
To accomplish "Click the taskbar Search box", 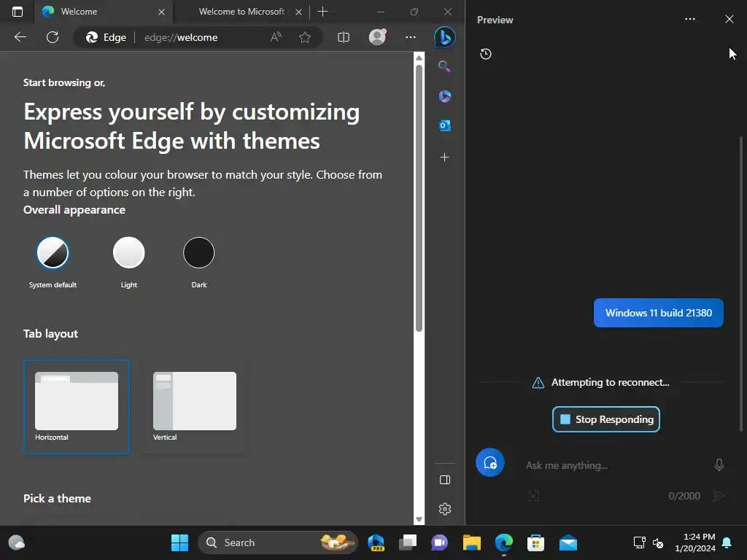I will tap(278, 542).
